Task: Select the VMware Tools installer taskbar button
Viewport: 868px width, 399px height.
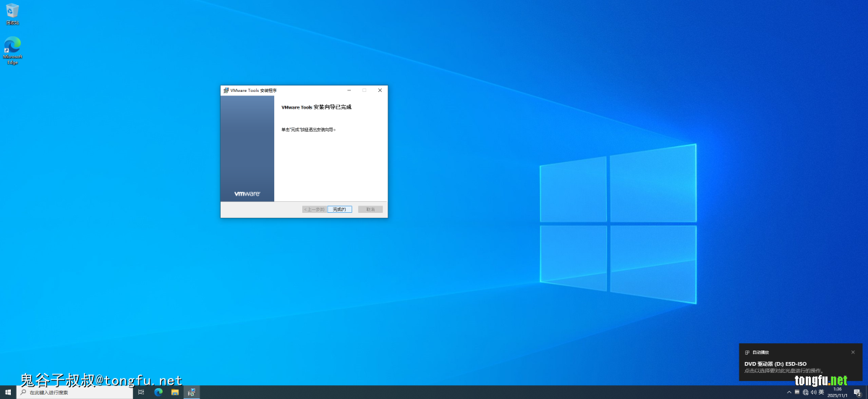Action: 192,392
